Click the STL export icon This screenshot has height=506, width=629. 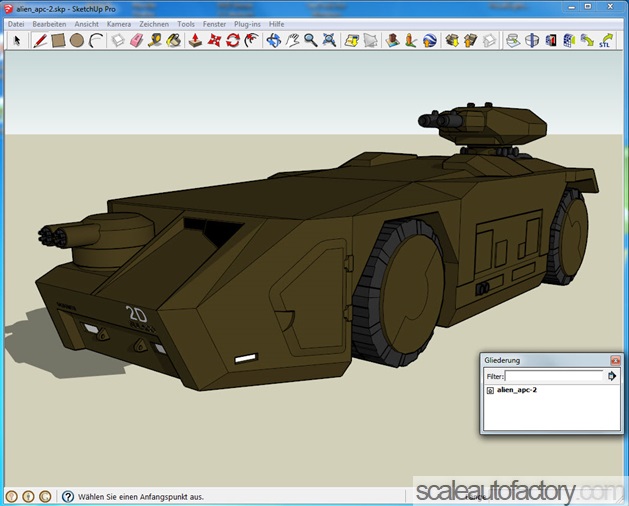click(606, 41)
